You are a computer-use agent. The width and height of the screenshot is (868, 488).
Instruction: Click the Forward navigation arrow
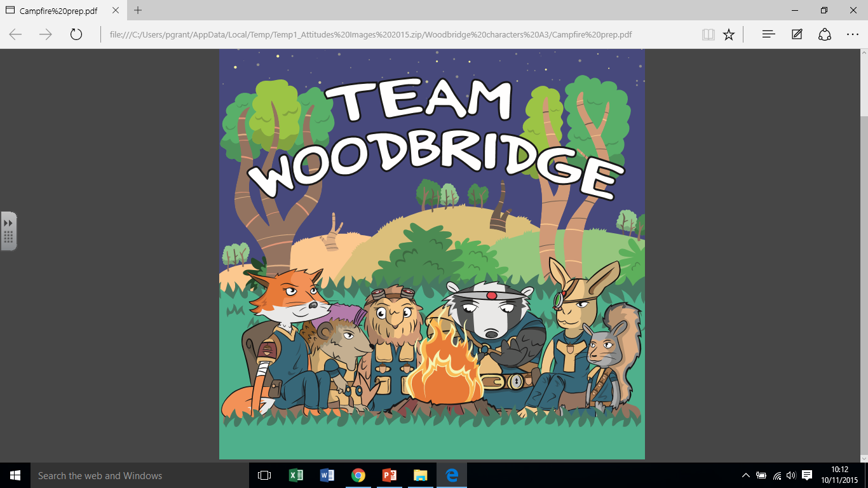click(x=46, y=34)
